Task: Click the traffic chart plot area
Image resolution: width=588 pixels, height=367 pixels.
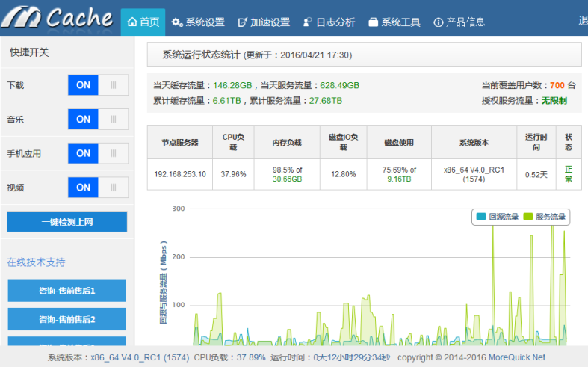Action: click(x=380, y=277)
